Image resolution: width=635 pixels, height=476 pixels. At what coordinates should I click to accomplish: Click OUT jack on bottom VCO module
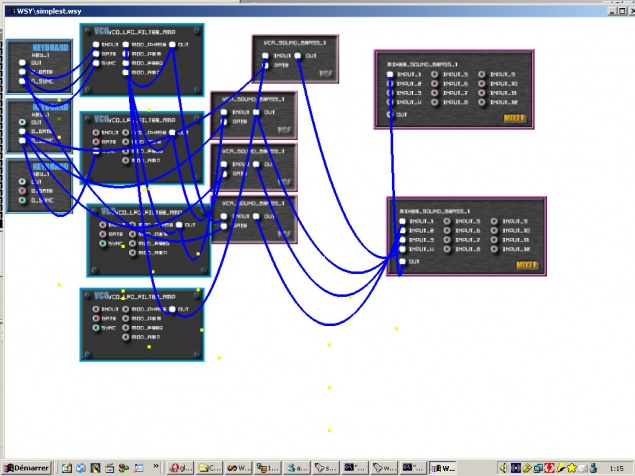point(172,310)
